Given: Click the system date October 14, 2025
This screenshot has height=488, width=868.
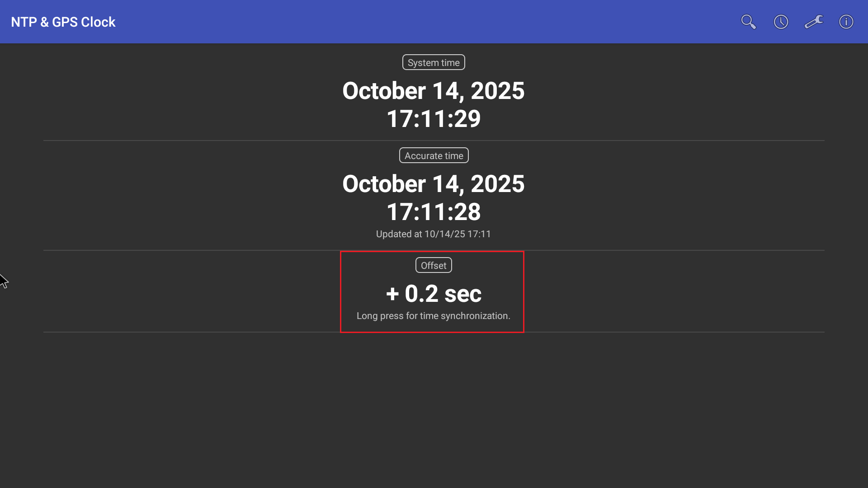Looking at the screenshot, I should tap(434, 91).
